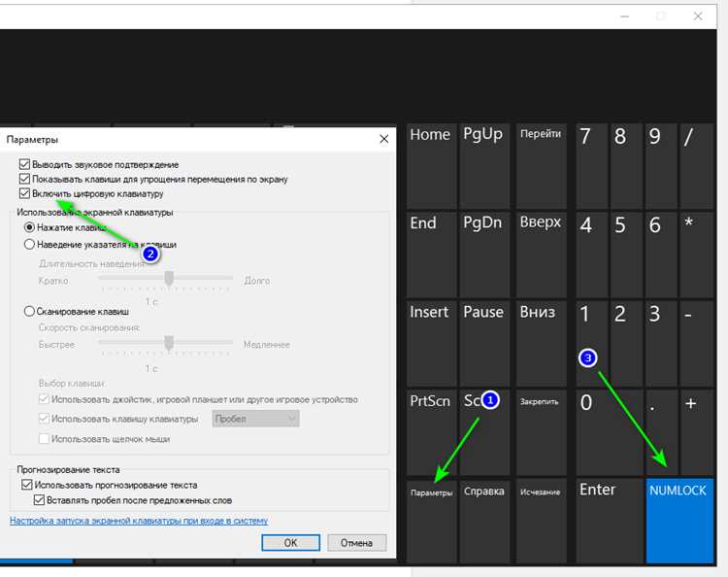
Task: Click the Вниз key
Action: point(541,343)
